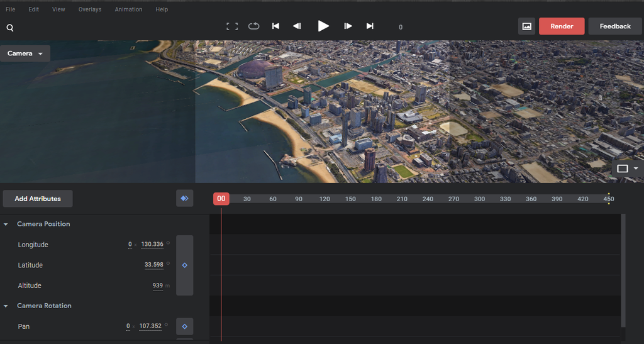Toggle loop playback icon

click(253, 26)
